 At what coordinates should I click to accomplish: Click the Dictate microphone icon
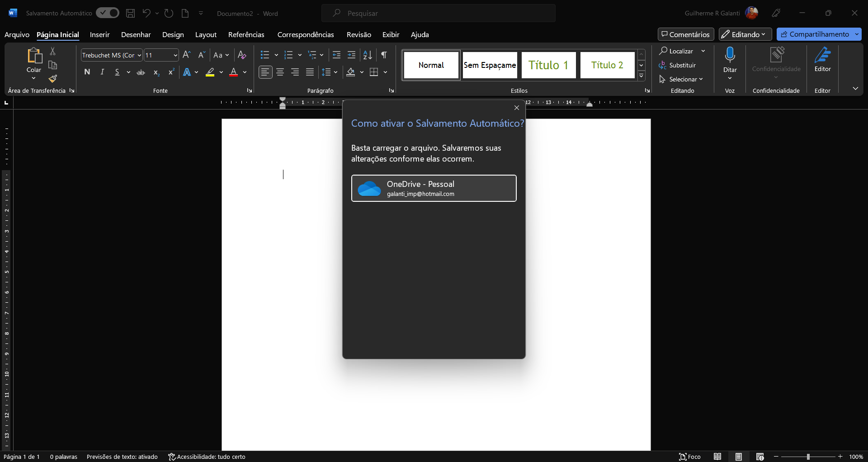tap(730, 55)
